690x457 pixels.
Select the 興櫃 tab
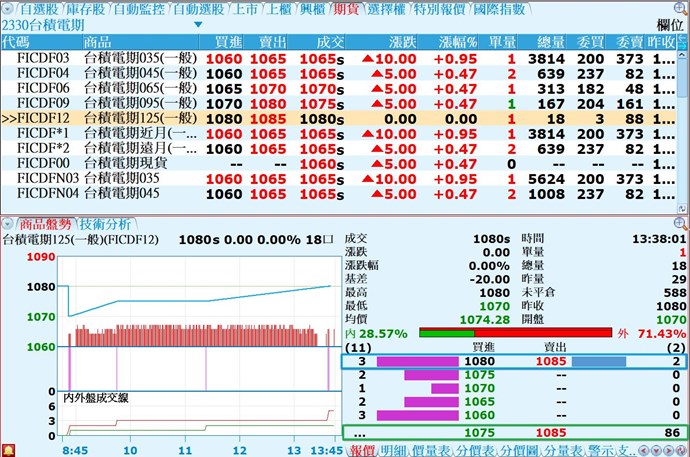click(x=312, y=9)
